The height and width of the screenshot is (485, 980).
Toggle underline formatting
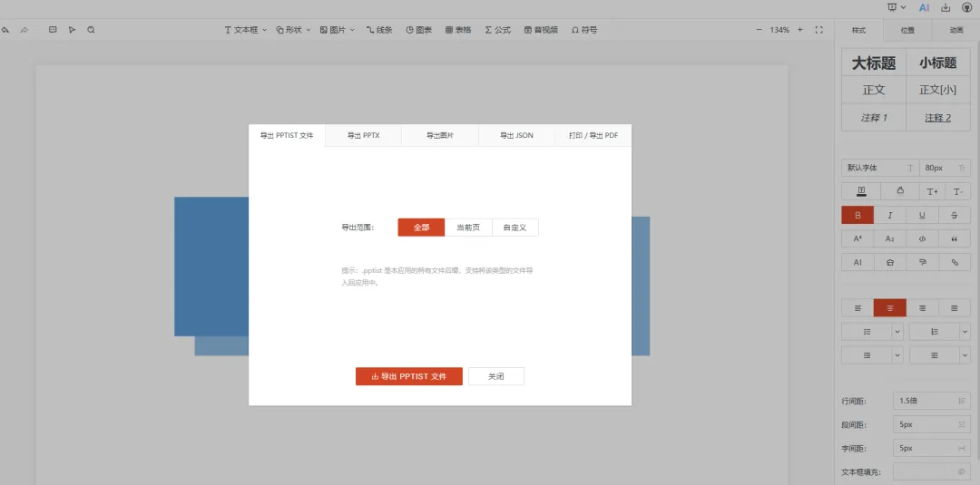922,216
